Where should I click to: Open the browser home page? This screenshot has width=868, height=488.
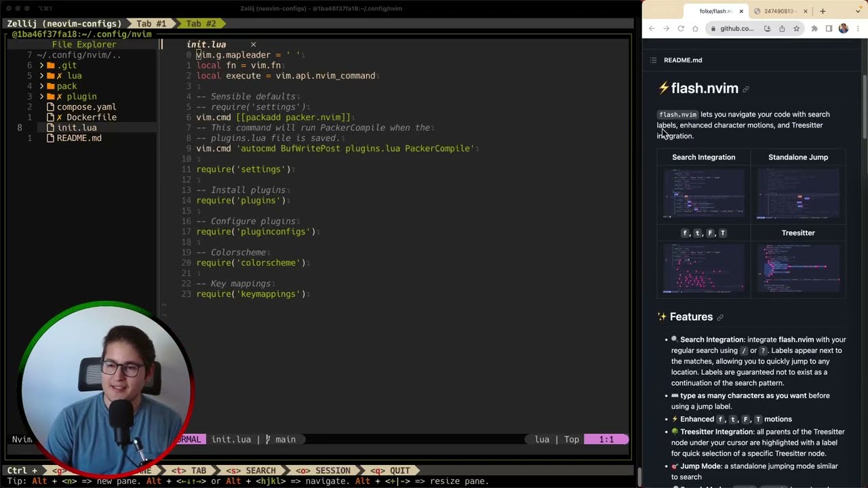pyautogui.click(x=695, y=28)
